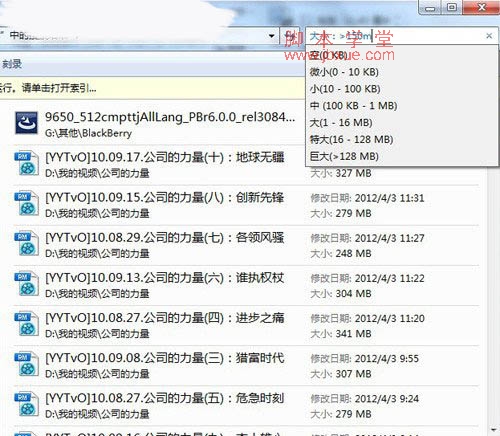Click RM icon for 公司的力量(三):猎富时代
The height and width of the screenshot is (436, 500).
pos(26,364)
